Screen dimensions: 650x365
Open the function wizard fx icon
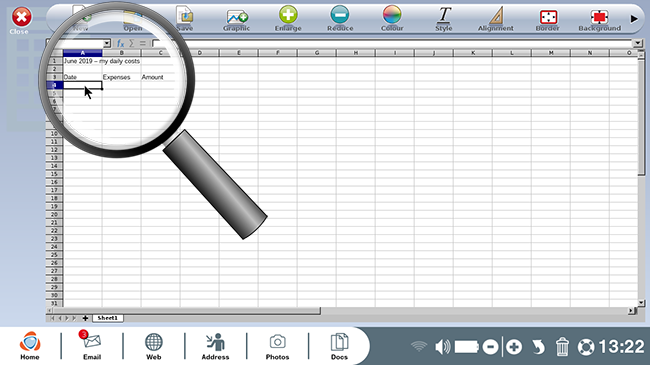point(120,43)
